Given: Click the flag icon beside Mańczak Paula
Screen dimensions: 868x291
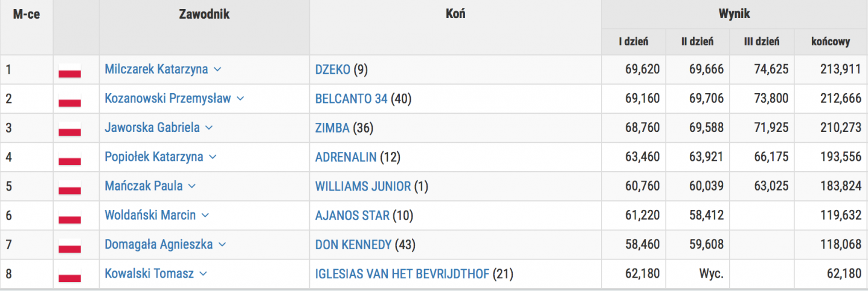Looking at the screenshot, I should (69, 187).
